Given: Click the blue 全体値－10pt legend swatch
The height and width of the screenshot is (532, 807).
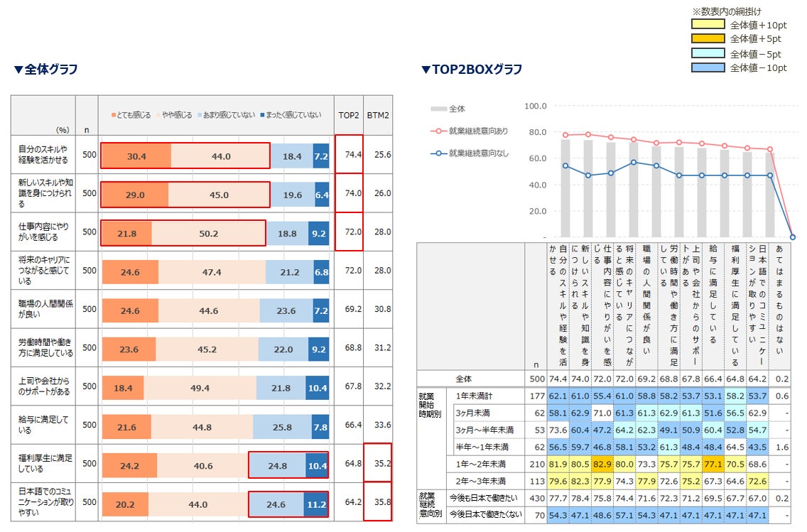Looking at the screenshot, I should 708,67.
